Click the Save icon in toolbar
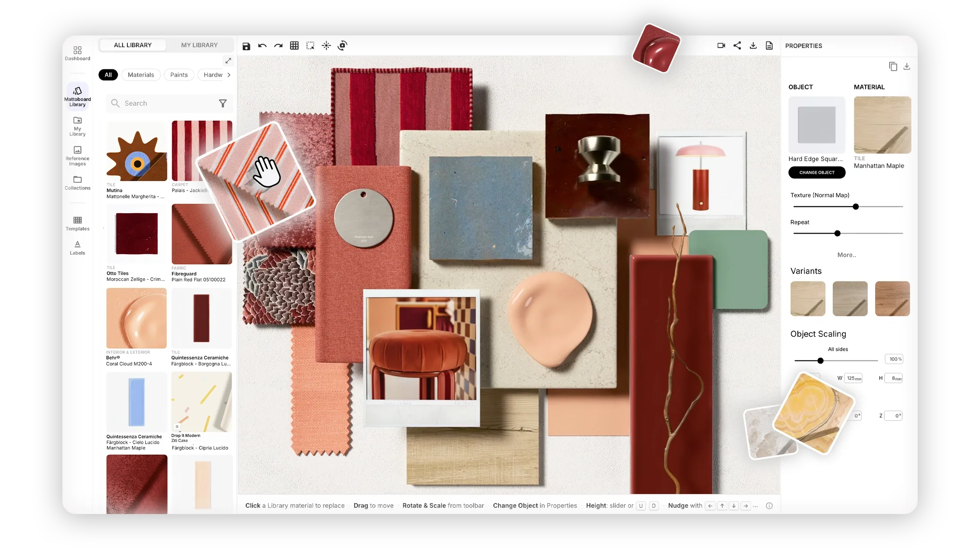The height and width of the screenshot is (551, 980). tap(246, 46)
